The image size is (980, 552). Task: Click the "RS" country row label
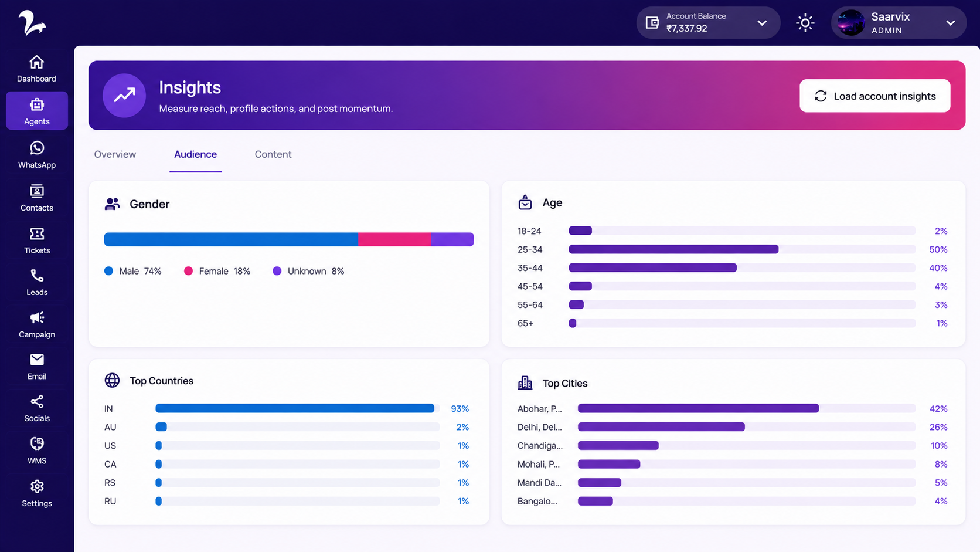click(110, 483)
